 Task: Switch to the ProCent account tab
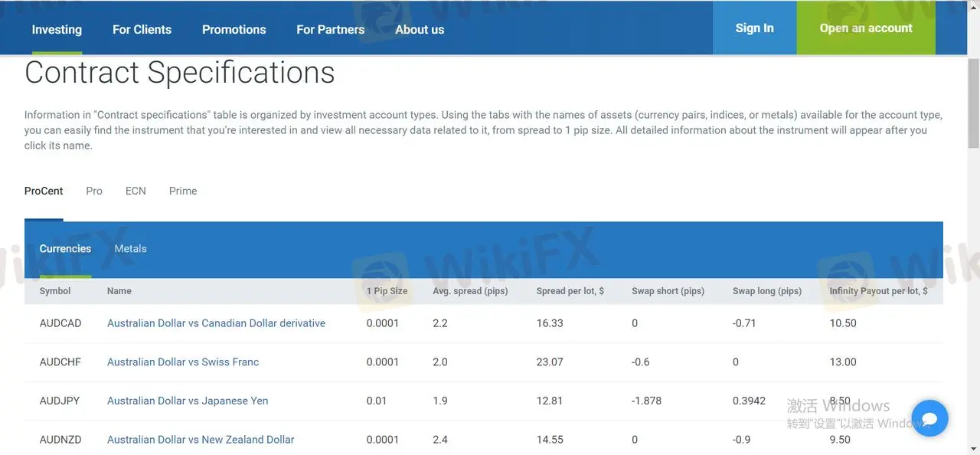(x=44, y=191)
